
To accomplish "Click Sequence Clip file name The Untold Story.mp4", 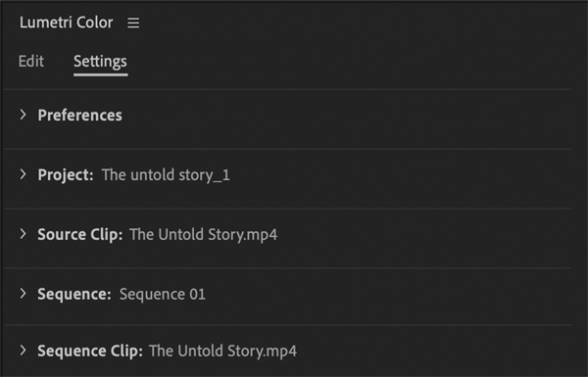I will coord(222,352).
